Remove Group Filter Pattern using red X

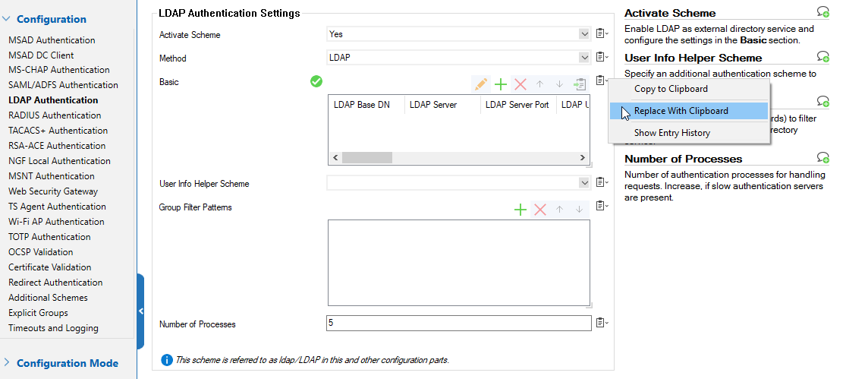point(540,209)
